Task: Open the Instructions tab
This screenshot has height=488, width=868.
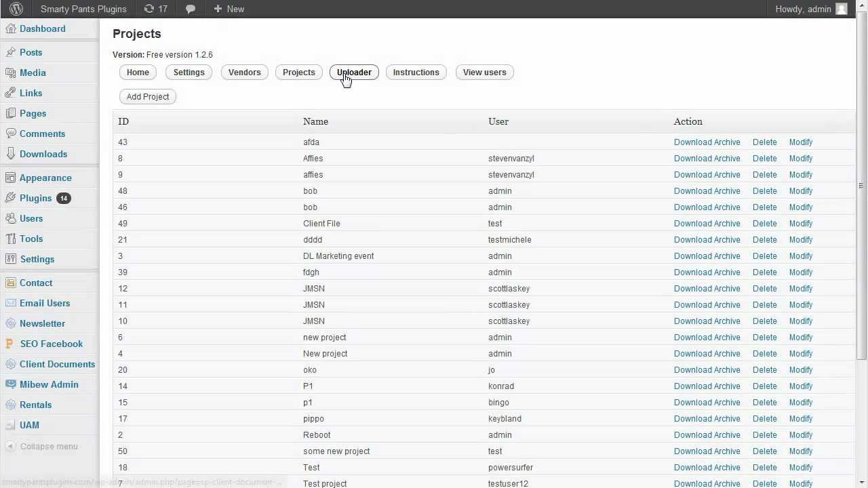Action: tap(416, 73)
